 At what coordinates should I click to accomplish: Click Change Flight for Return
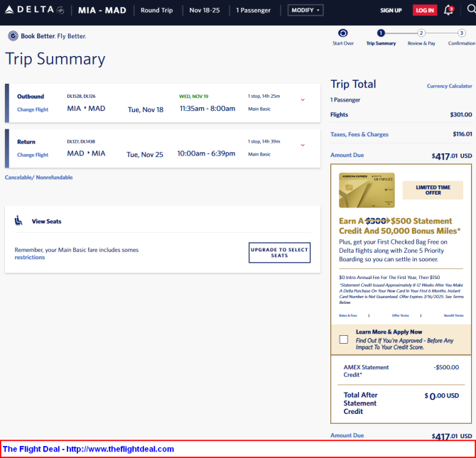point(33,155)
